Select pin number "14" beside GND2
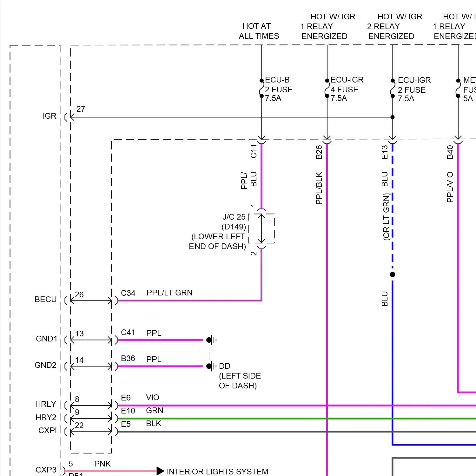 tap(79, 360)
